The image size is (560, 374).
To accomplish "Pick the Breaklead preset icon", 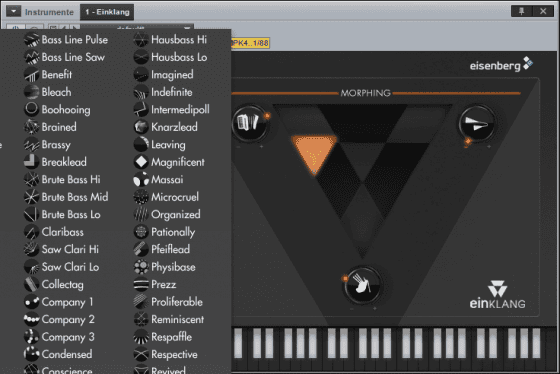I will 31,162.
